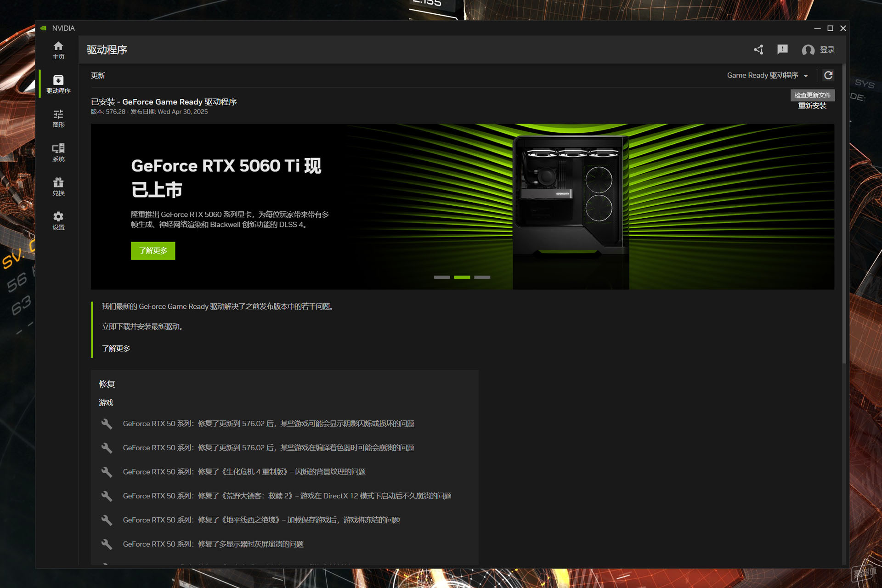The image size is (882, 588).
Task: Click the green 了解更多 banner button
Action: [153, 251]
